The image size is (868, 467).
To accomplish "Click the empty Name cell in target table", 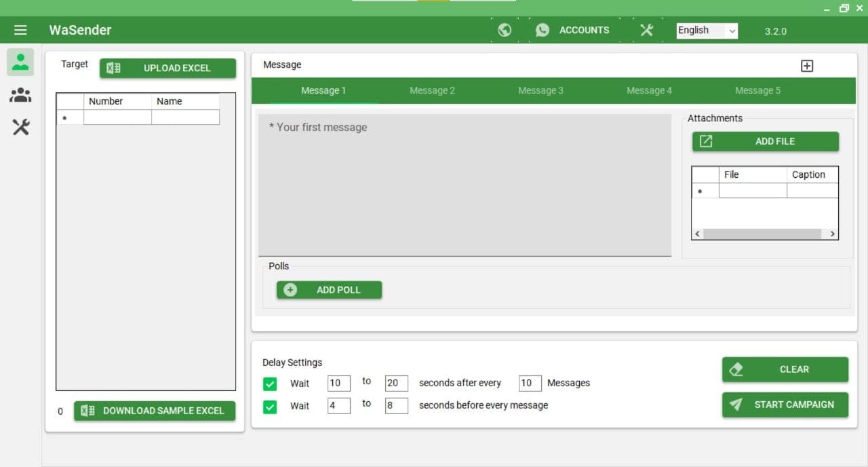I will pos(185,117).
